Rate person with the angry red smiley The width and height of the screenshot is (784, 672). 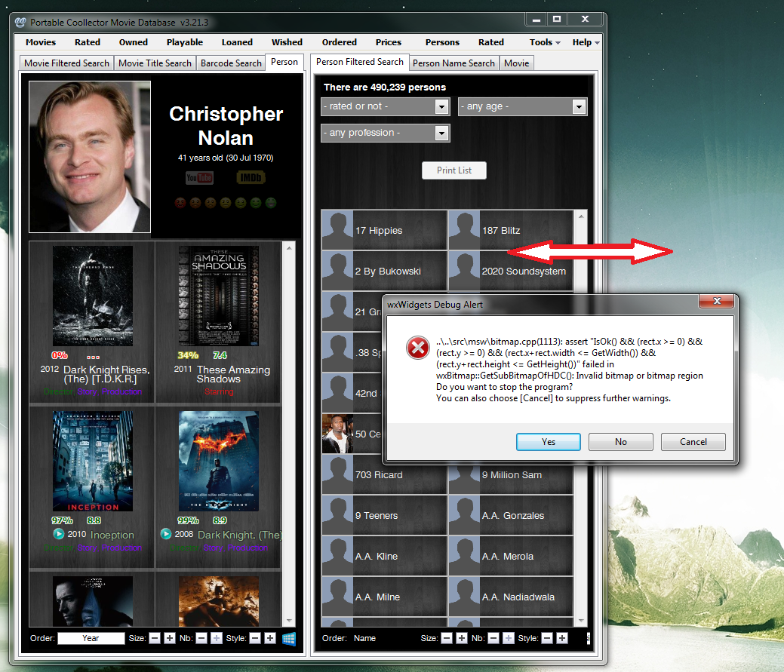coord(180,203)
